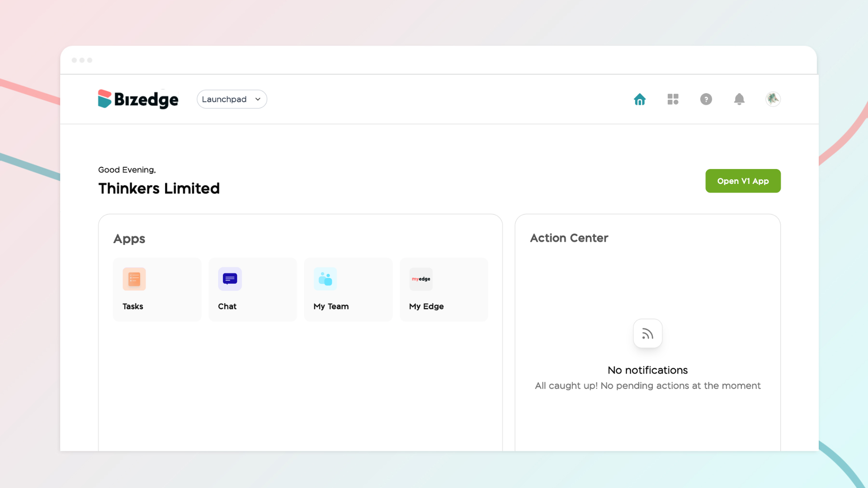Open the Tasks app label

coord(132,306)
